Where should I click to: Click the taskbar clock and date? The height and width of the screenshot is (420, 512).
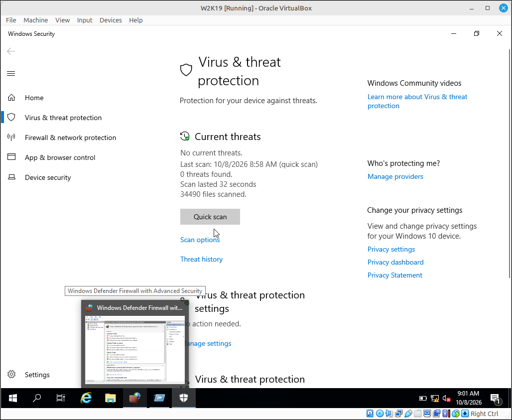click(469, 398)
